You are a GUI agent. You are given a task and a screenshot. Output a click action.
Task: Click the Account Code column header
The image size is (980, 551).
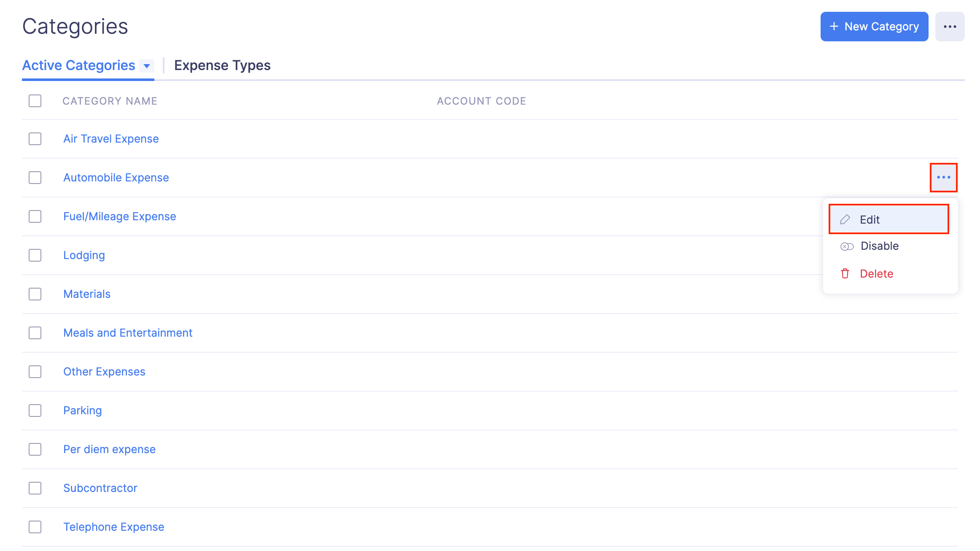(481, 101)
